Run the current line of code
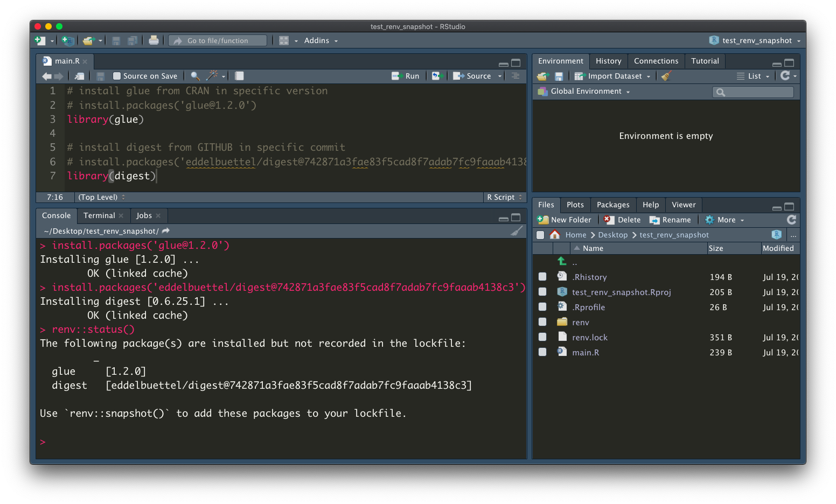 (406, 76)
